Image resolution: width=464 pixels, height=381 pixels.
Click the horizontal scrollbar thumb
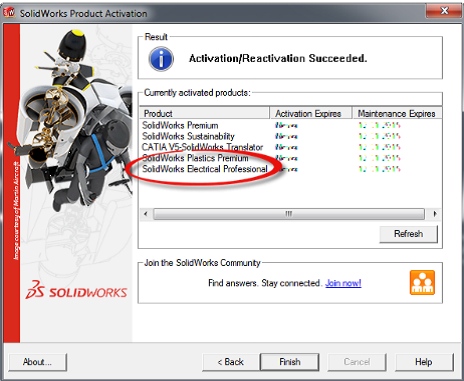(x=289, y=214)
